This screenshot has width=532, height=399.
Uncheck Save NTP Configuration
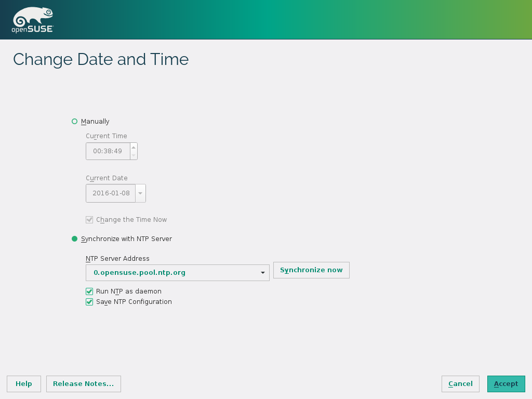[89, 302]
